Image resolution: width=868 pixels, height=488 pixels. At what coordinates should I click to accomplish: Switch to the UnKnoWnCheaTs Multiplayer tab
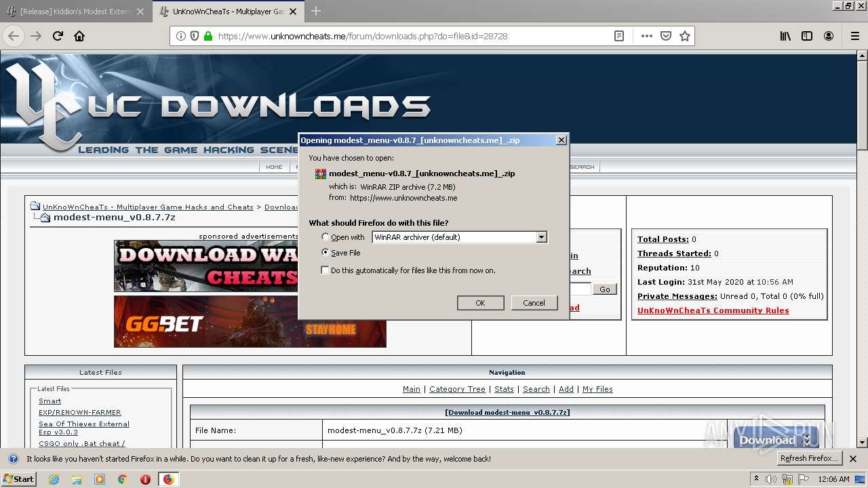point(229,12)
